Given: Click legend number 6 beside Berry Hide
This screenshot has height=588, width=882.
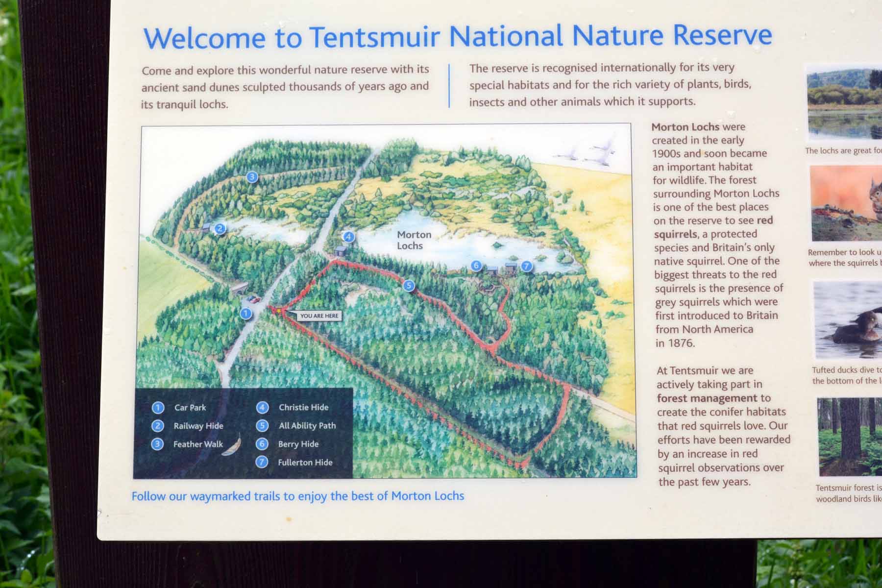Looking at the screenshot, I should [262, 444].
